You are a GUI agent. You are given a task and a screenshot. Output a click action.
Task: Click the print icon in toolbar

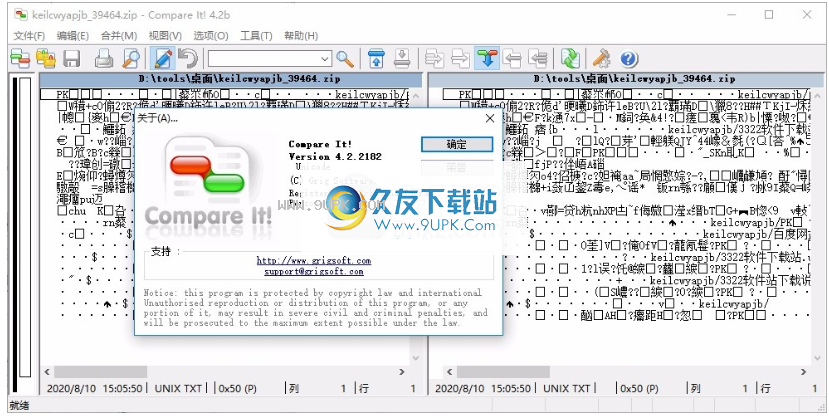[104, 59]
